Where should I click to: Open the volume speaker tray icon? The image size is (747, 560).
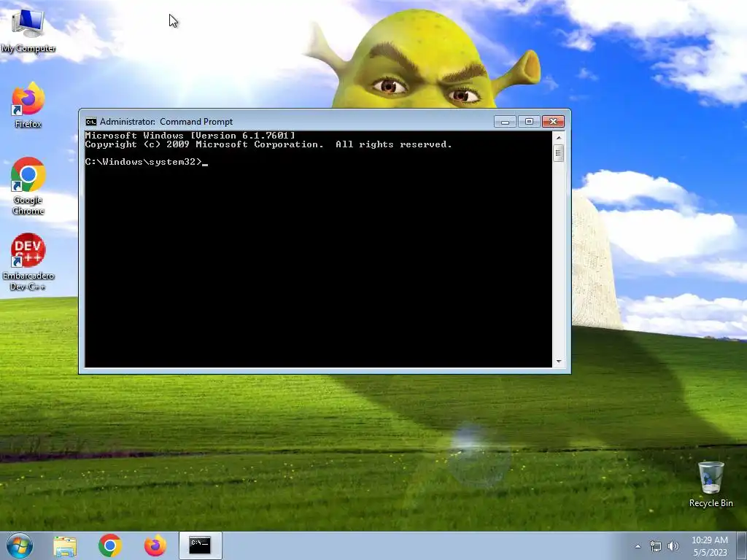(x=673, y=546)
